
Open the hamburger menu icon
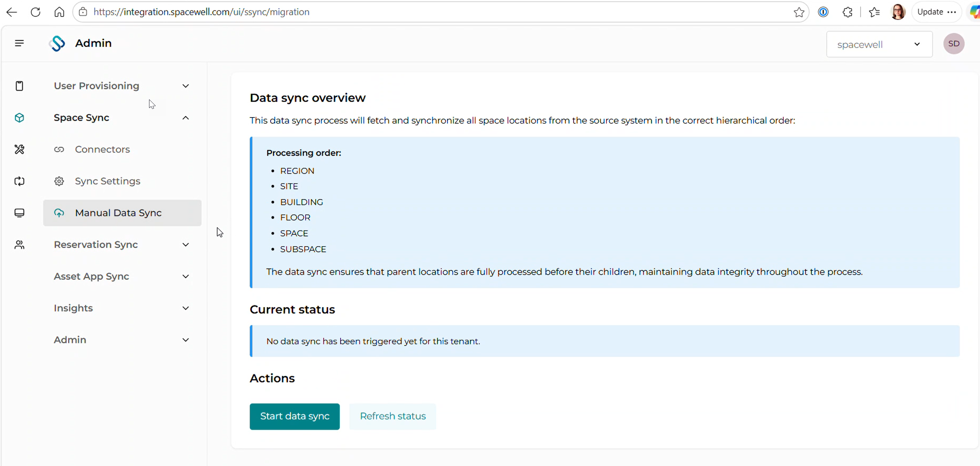pyautogui.click(x=19, y=43)
